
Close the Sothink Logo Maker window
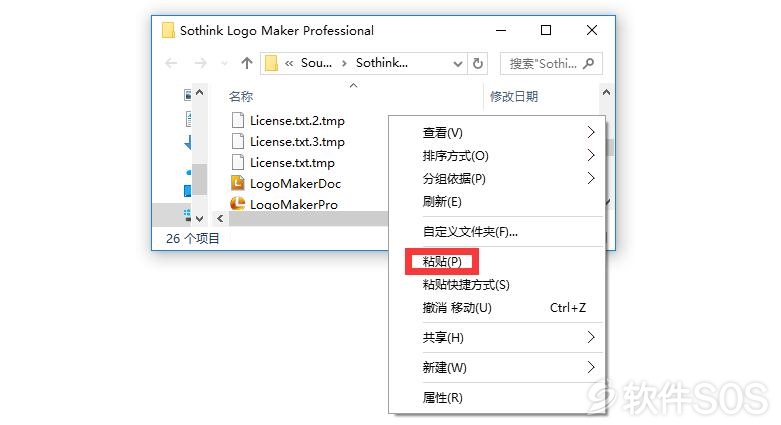[x=592, y=30]
